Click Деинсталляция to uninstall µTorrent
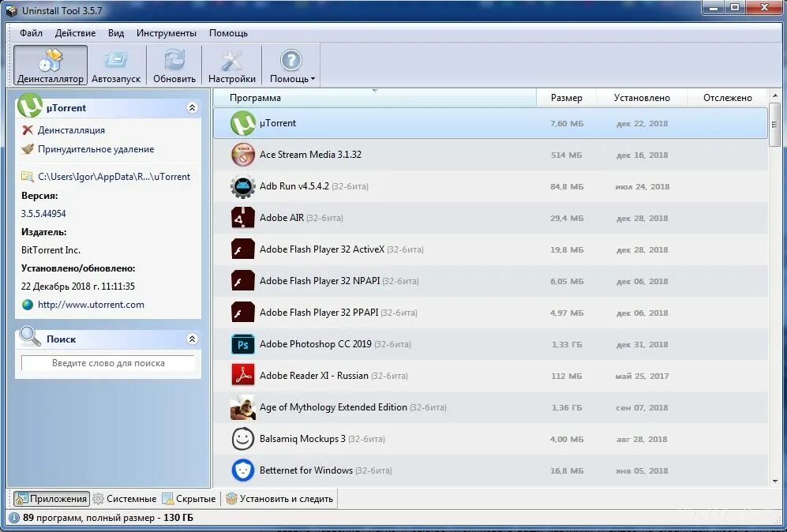This screenshot has width=787, height=532. coord(71,130)
